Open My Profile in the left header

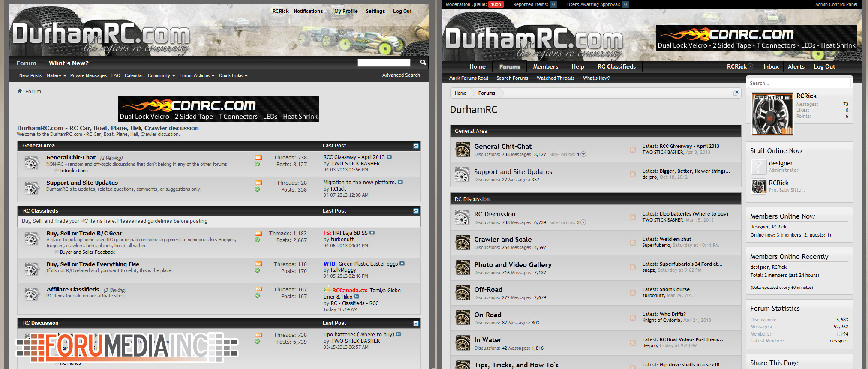point(346,11)
